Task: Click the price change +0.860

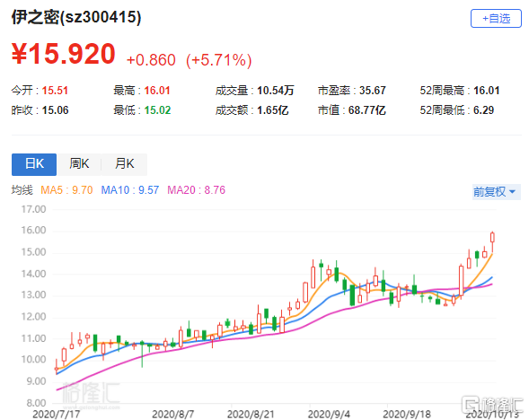Action: tap(151, 60)
